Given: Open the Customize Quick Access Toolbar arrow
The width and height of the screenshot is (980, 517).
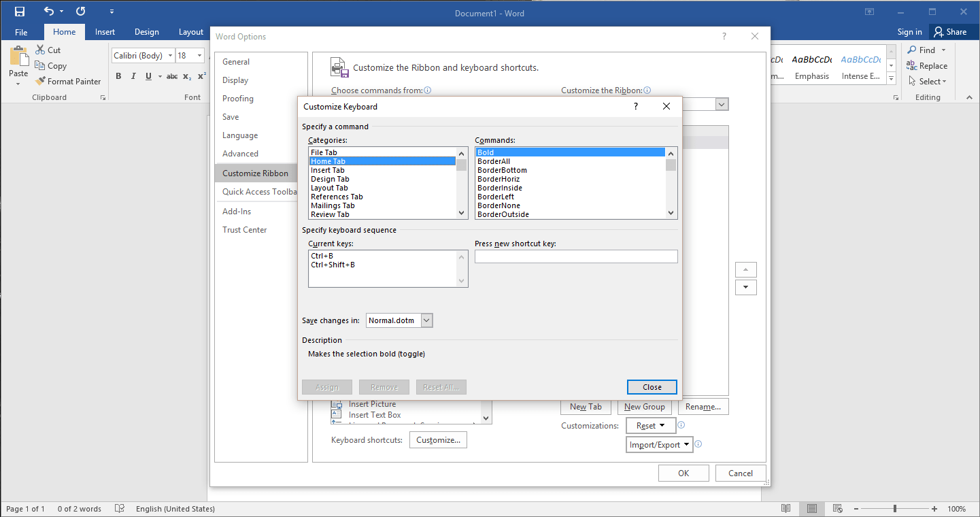Looking at the screenshot, I should coord(112,12).
